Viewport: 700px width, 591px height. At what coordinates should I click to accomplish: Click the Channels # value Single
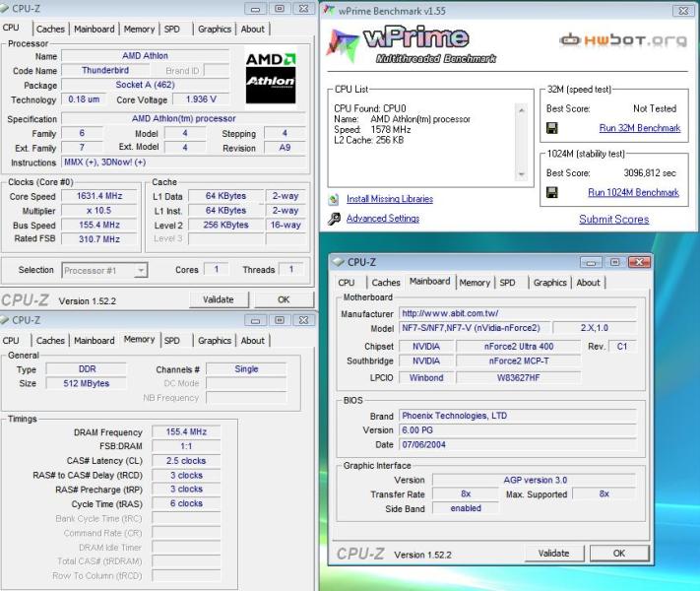click(246, 369)
